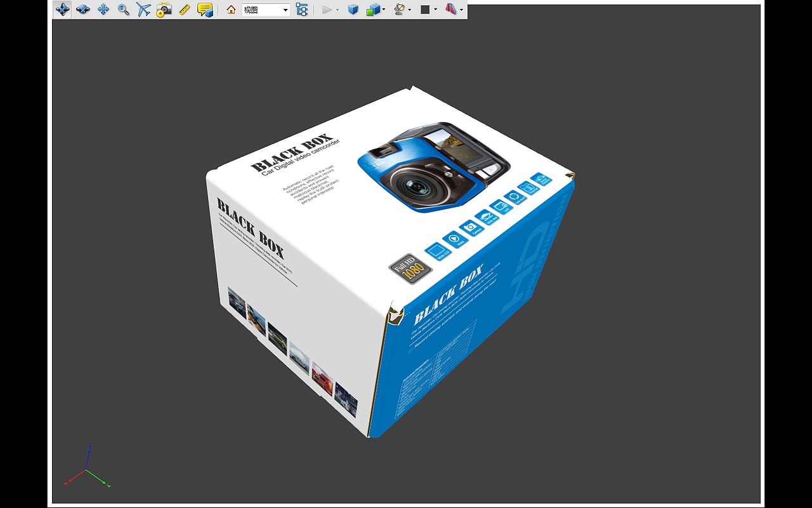Expand the Model Render Mode arrow
The width and height of the screenshot is (812, 508).
[x=384, y=10]
